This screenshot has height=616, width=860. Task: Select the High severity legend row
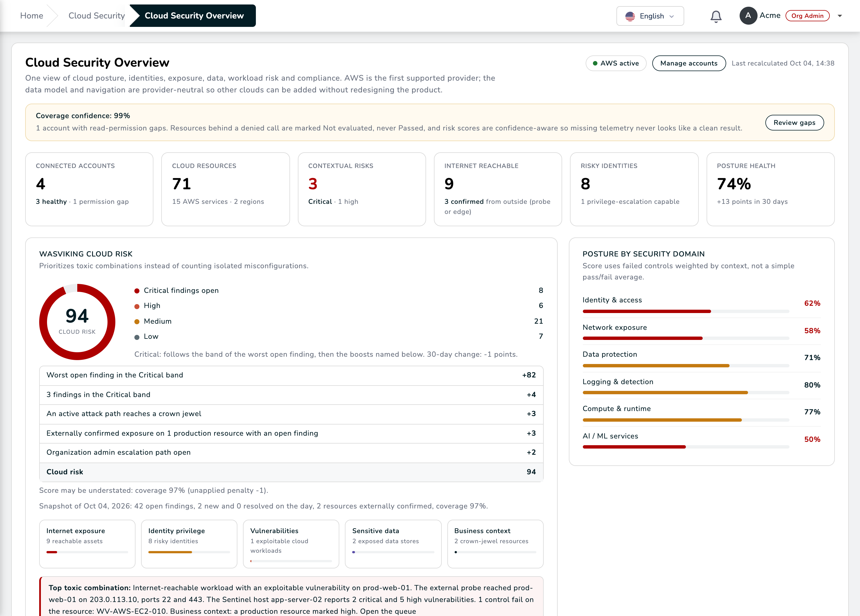[339, 306]
